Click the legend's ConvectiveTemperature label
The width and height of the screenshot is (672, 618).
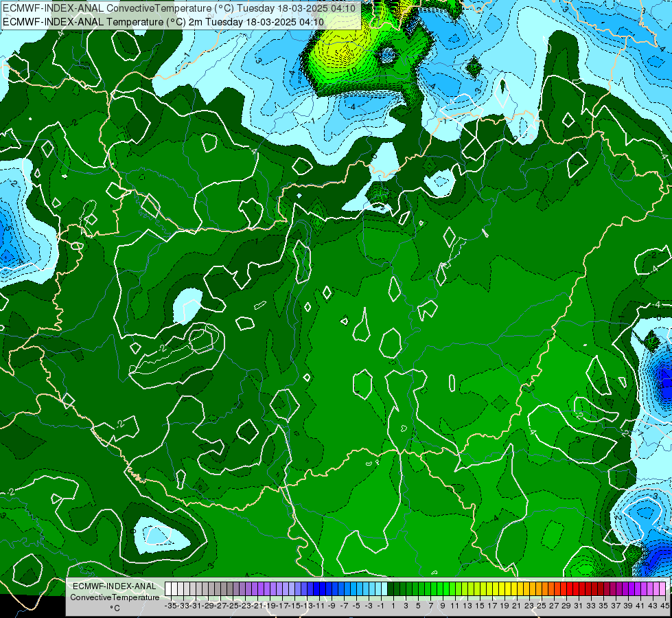tap(115, 597)
